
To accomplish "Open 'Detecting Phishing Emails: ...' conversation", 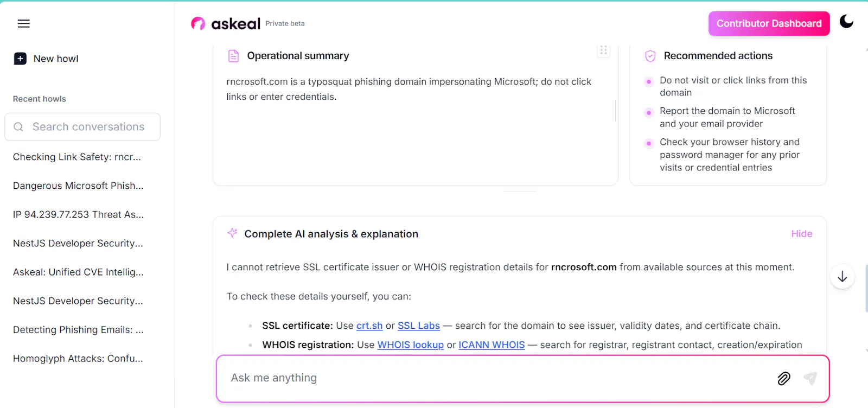I will tap(78, 329).
